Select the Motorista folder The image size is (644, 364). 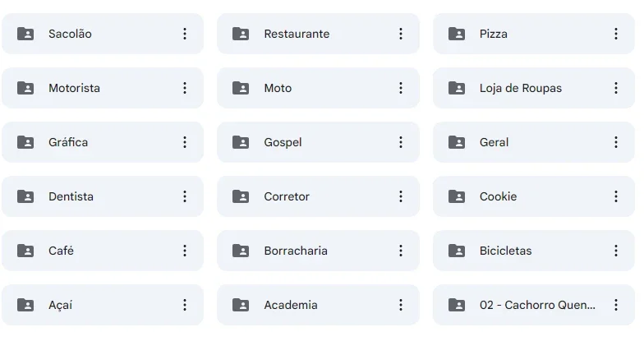point(103,88)
